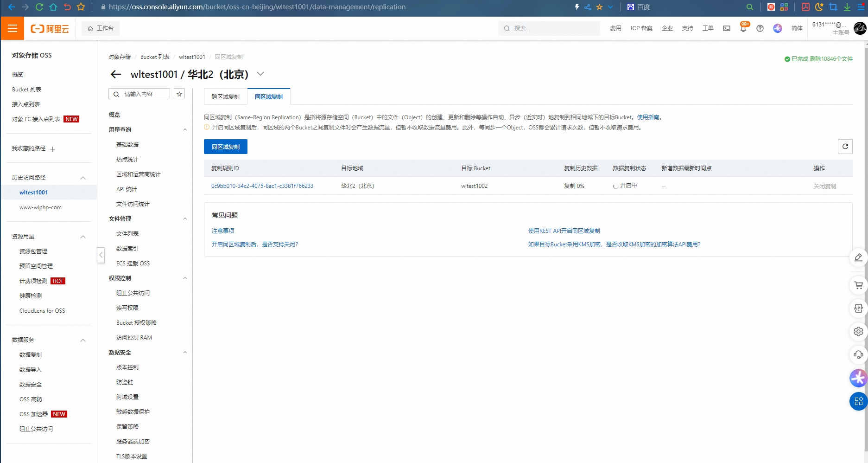Click the header search box
868x463 pixels.
[549, 28]
